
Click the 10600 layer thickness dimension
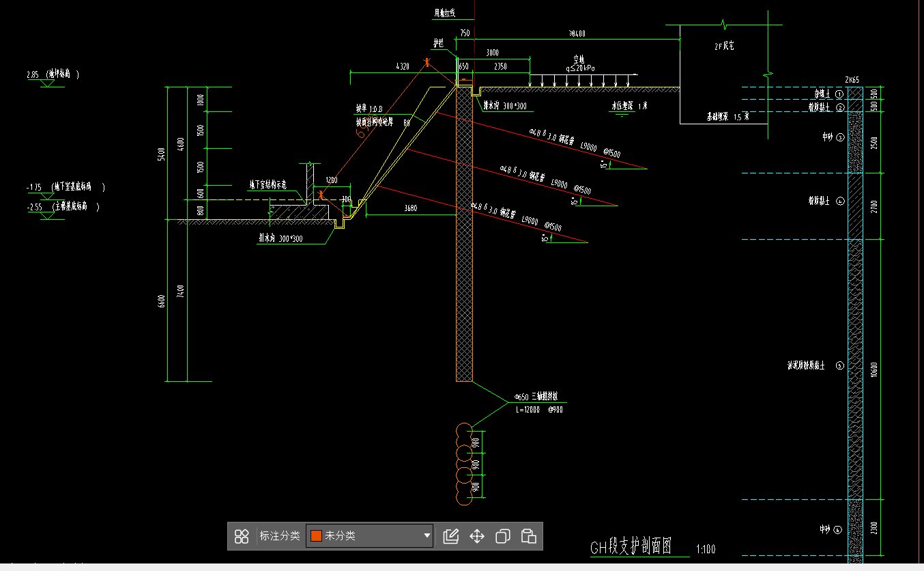[x=875, y=369]
